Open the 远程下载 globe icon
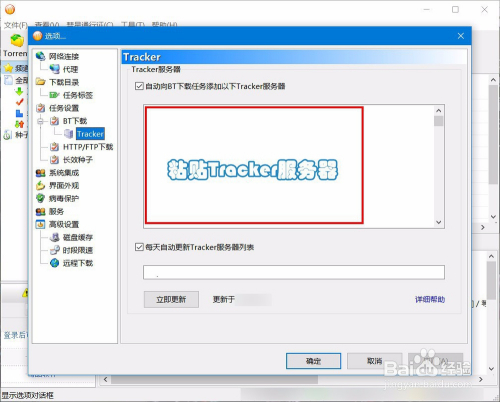Viewport: 500px width, 402px height. pos(54,263)
